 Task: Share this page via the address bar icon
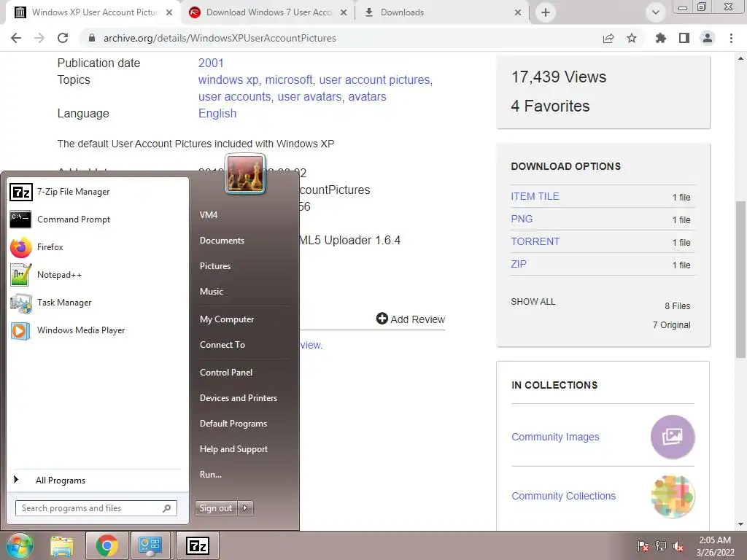pos(608,38)
